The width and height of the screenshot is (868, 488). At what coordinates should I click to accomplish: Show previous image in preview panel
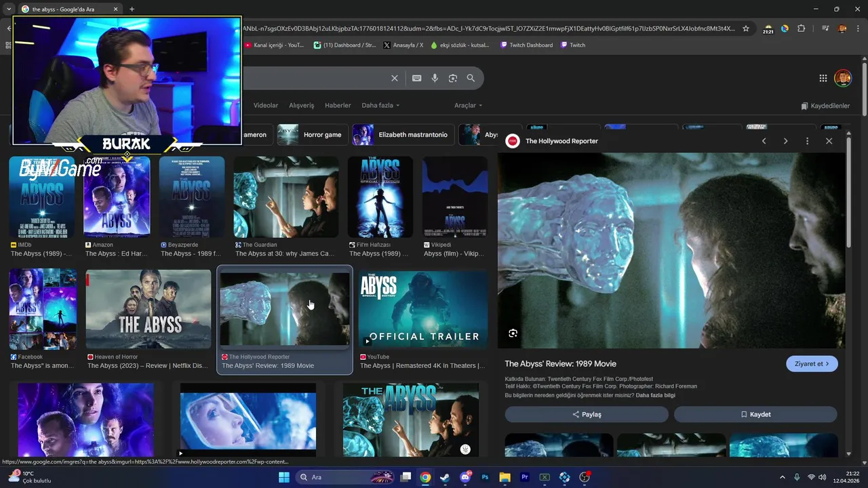click(764, 141)
